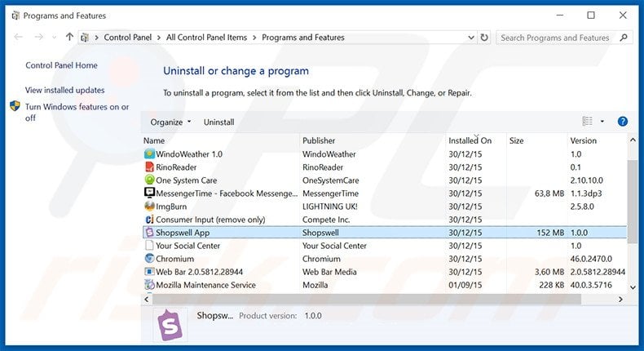Select the ImgBurn entry name
Screen dimensions: 644x351
pos(171,207)
